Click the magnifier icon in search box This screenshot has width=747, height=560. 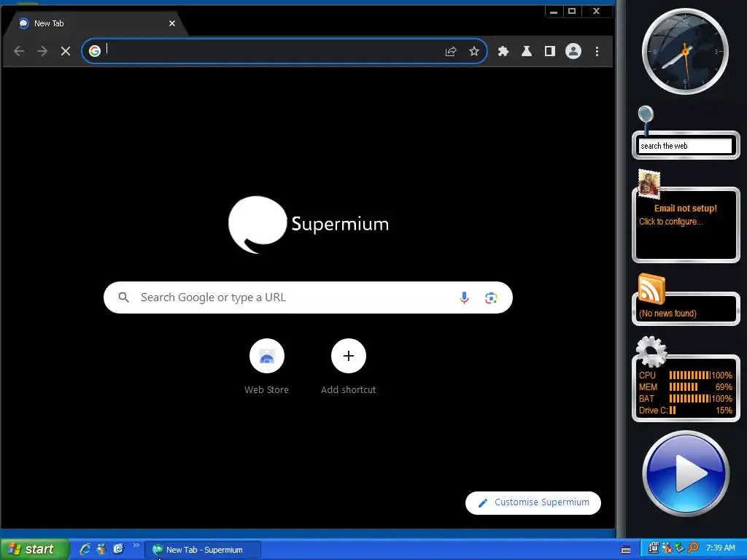tap(123, 297)
